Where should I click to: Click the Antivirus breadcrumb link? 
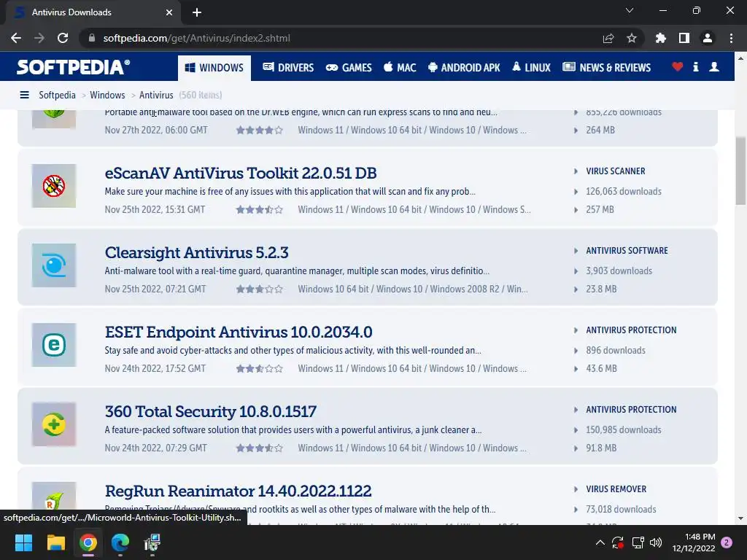(x=156, y=95)
